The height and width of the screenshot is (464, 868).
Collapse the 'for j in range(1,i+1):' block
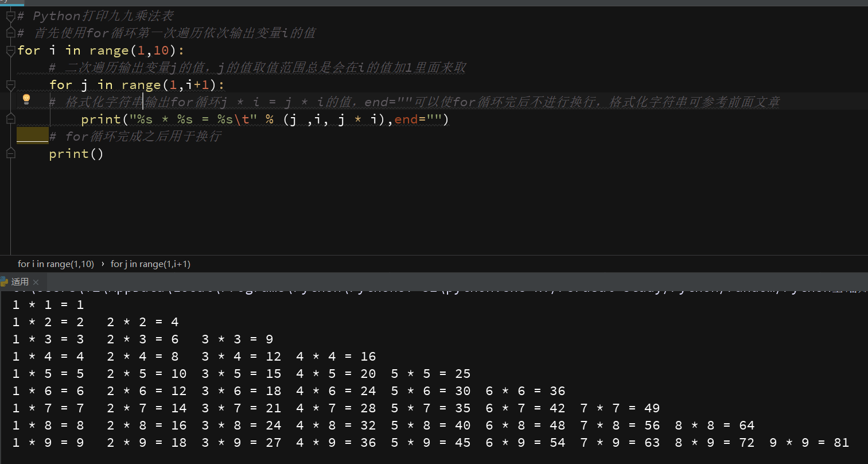10,85
